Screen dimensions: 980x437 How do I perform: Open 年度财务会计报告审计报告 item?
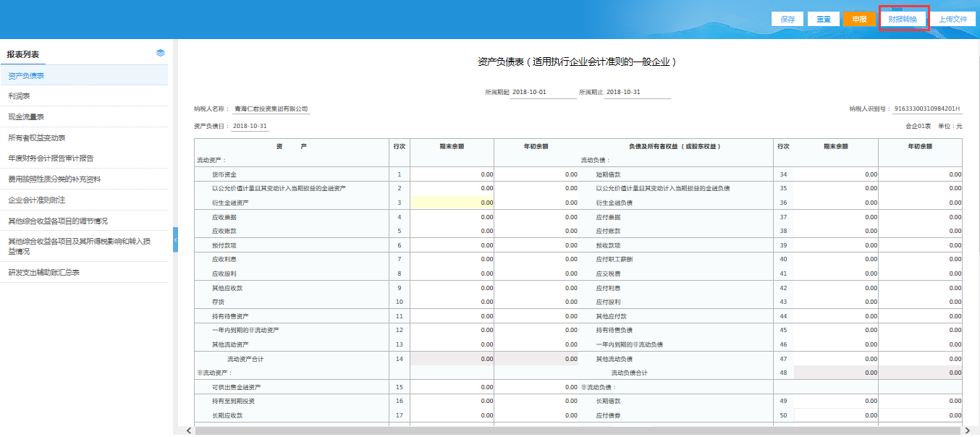pyautogui.click(x=51, y=158)
